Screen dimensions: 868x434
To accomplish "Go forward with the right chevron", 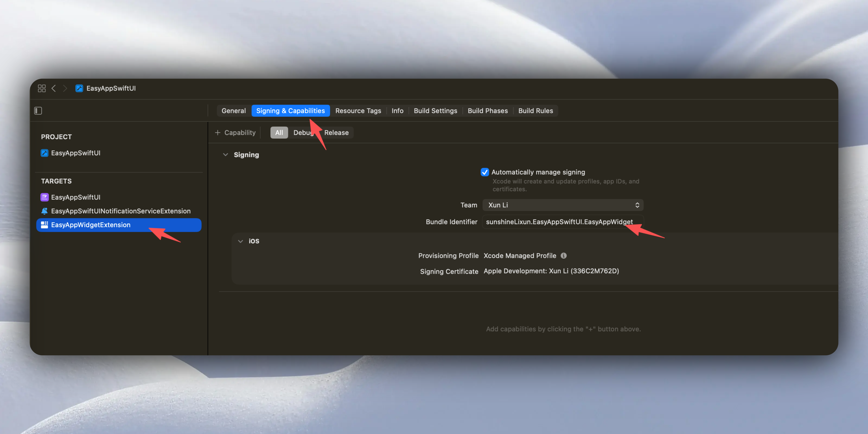I will 65,88.
